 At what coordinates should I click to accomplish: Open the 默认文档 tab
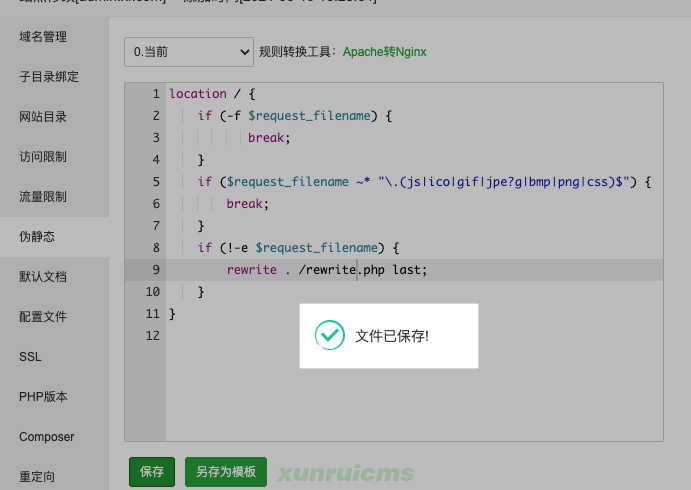[x=43, y=277]
